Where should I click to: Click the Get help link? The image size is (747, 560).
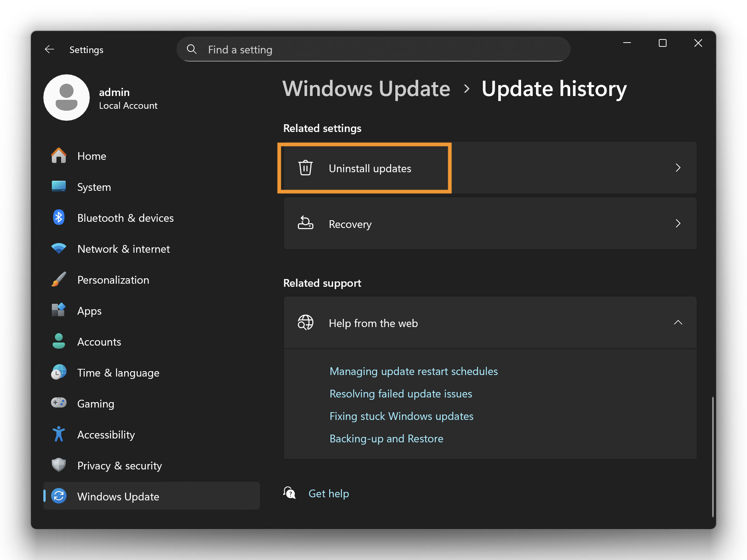coord(328,493)
